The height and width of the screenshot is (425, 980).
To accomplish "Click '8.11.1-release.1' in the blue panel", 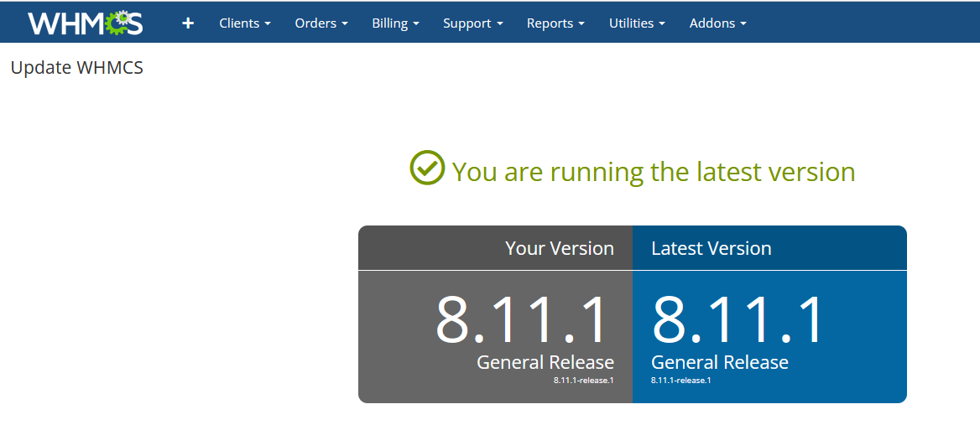I will pyautogui.click(x=681, y=380).
